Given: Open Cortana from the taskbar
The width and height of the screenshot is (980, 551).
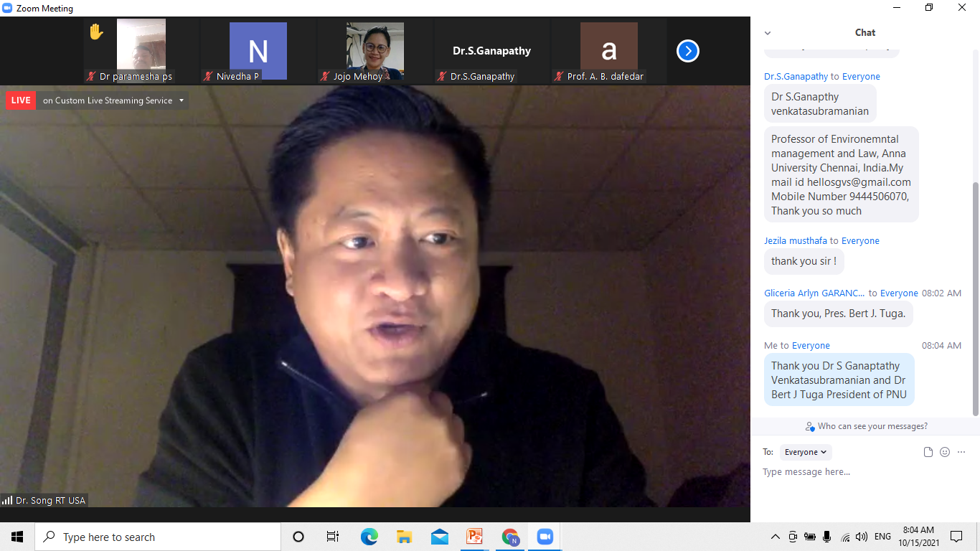Looking at the screenshot, I should pyautogui.click(x=298, y=537).
